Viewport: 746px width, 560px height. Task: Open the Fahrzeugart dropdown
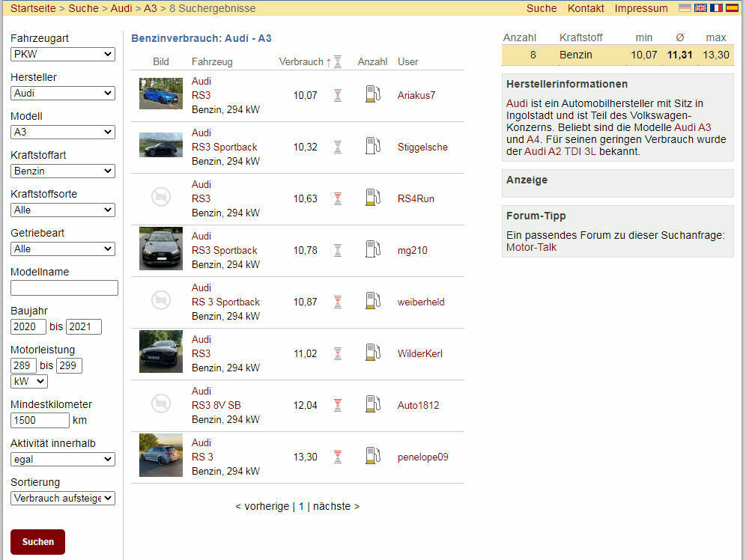coord(63,55)
